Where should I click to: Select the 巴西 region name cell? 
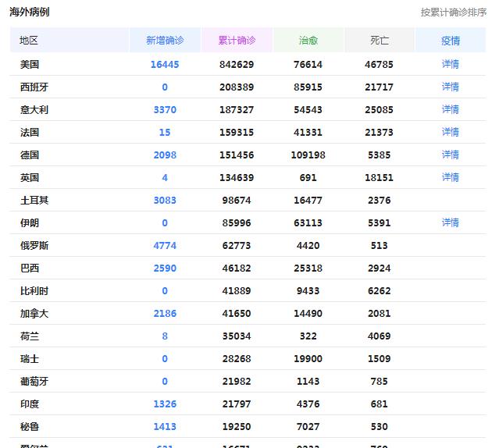pyautogui.click(x=30, y=268)
